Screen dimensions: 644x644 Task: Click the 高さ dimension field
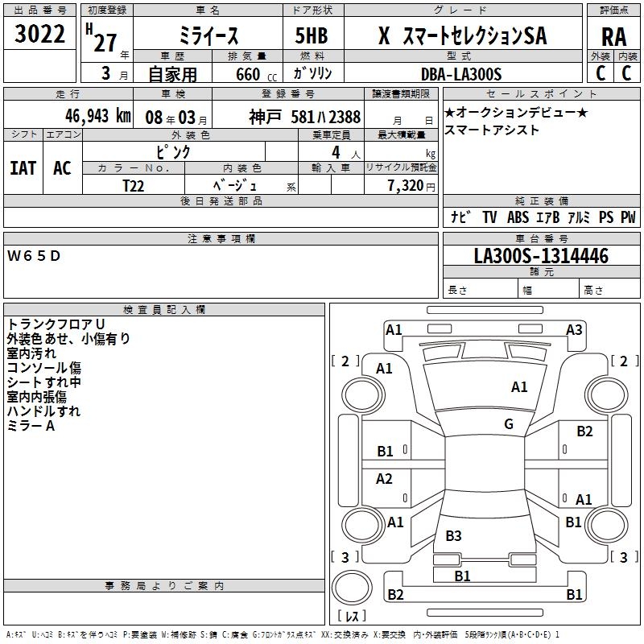(x=610, y=290)
